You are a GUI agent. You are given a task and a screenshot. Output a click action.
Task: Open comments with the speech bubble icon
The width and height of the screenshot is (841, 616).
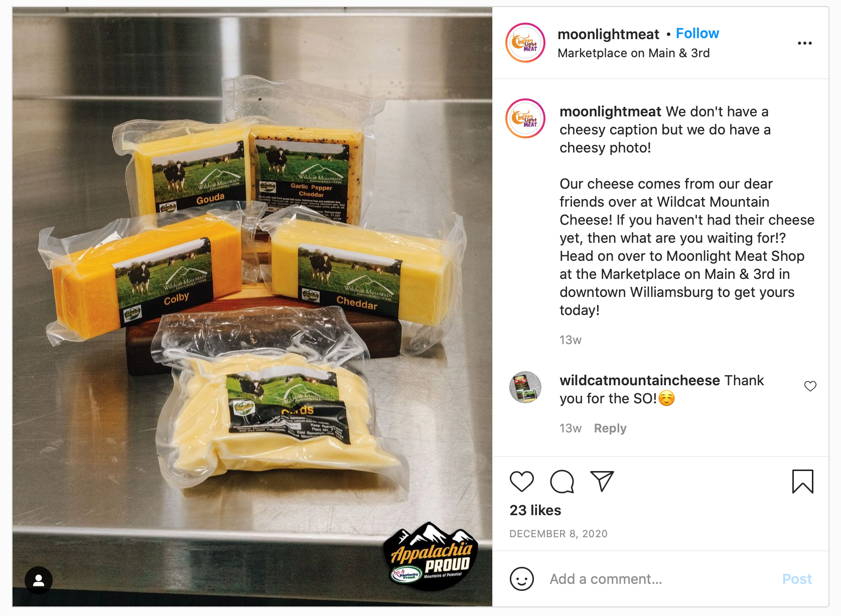click(x=562, y=482)
